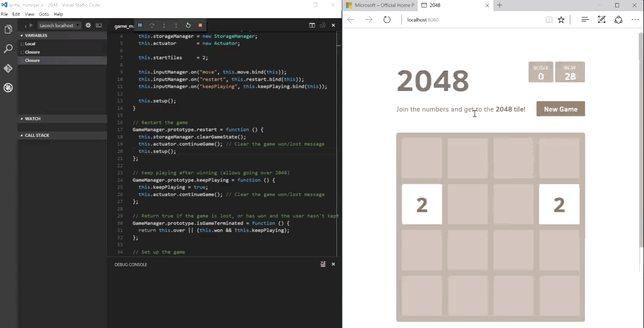644x328 pixels.
Task: Start Edge Web Note with pen icon
Action: 601,19
